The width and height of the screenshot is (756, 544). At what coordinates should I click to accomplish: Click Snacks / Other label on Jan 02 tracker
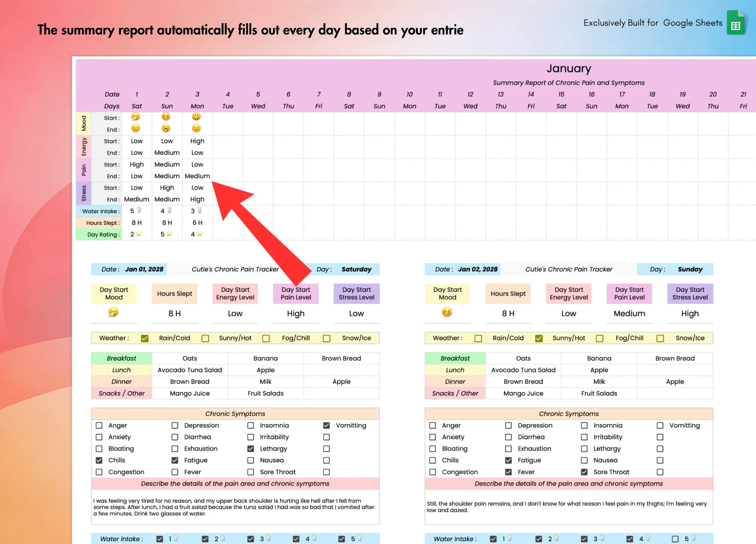pyautogui.click(x=455, y=393)
